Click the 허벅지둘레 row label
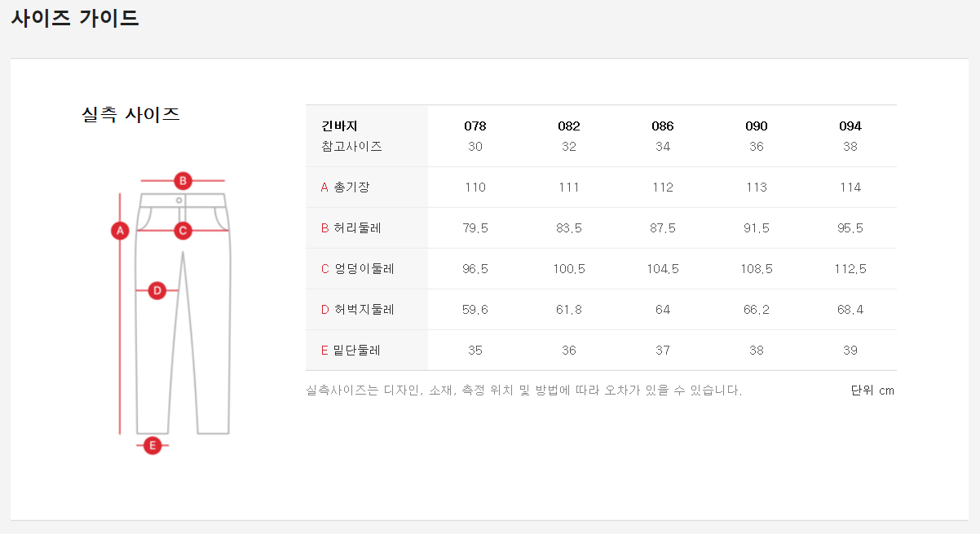Viewport: 980px width, 534px height. [364, 310]
